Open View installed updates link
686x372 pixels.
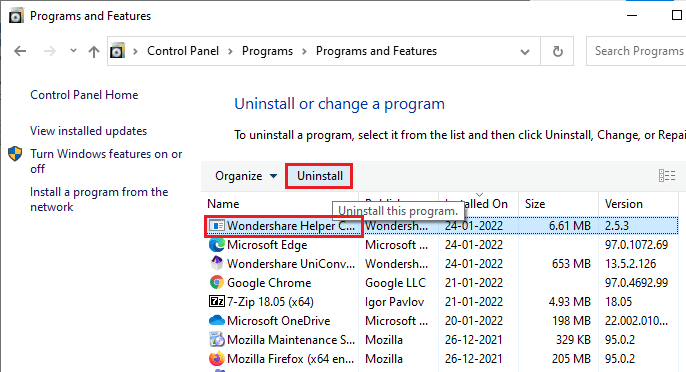[x=88, y=131]
